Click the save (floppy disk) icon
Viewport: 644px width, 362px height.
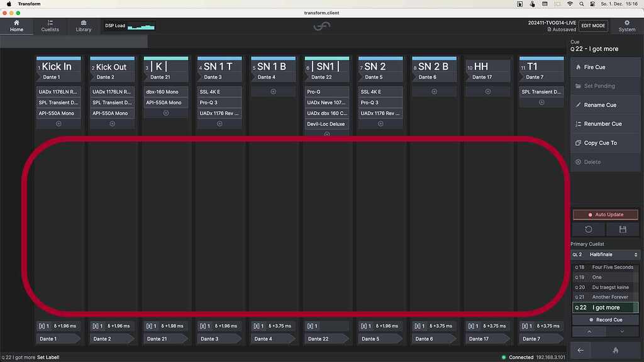(623, 229)
